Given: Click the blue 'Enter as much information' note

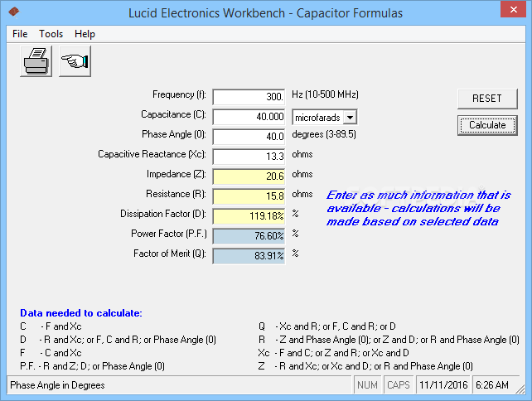Looking at the screenshot, I should point(418,208).
